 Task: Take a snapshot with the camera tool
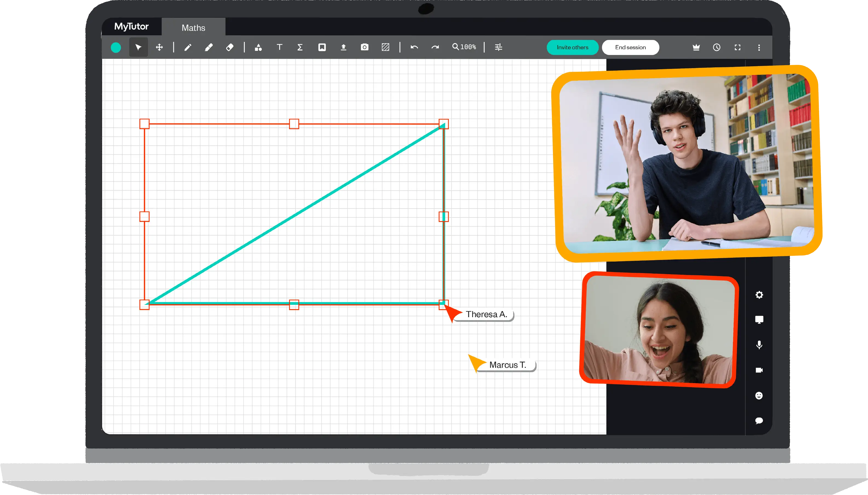point(364,47)
